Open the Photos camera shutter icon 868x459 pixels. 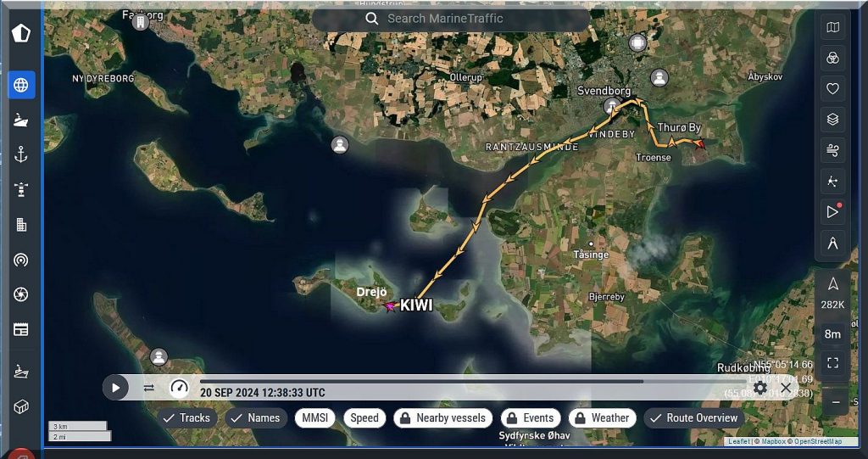pyautogui.click(x=21, y=294)
